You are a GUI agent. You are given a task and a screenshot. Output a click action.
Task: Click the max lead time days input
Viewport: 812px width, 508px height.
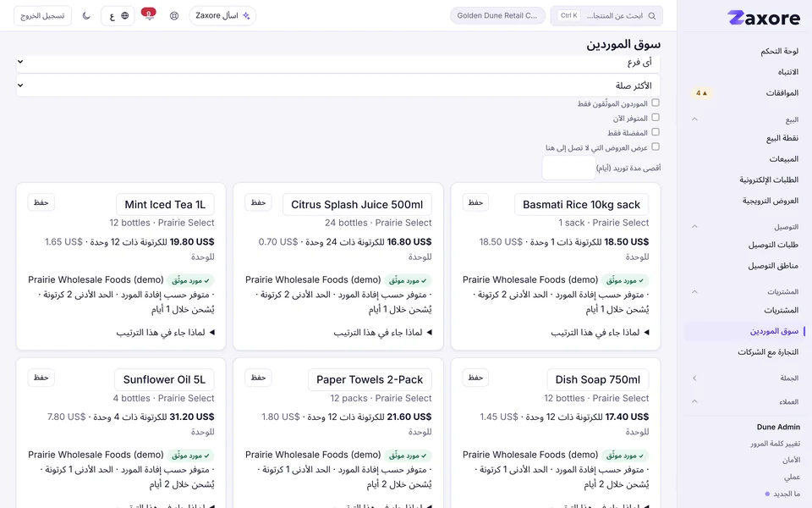(568, 168)
